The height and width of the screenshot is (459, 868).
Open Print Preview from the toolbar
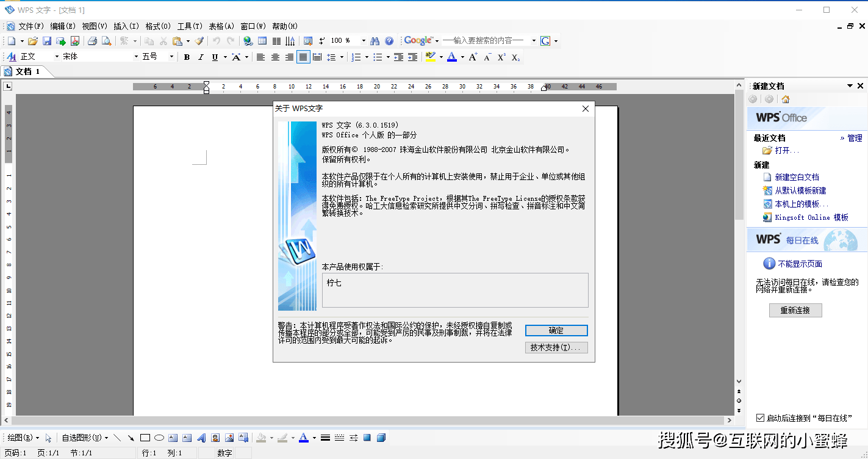(x=106, y=41)
